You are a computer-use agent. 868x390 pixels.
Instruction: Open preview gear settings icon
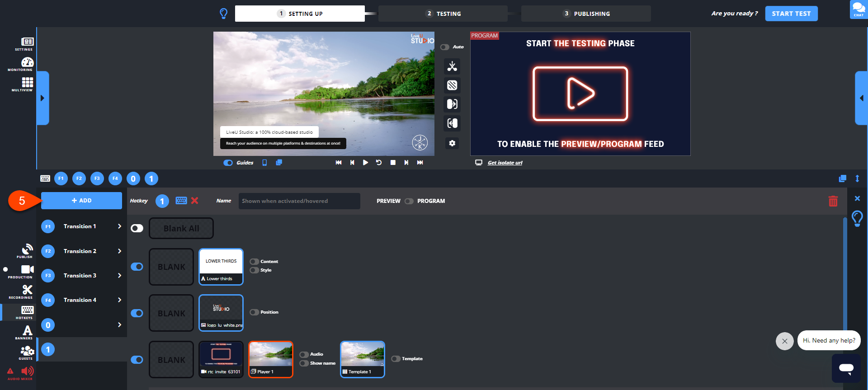tap(452, 143)
